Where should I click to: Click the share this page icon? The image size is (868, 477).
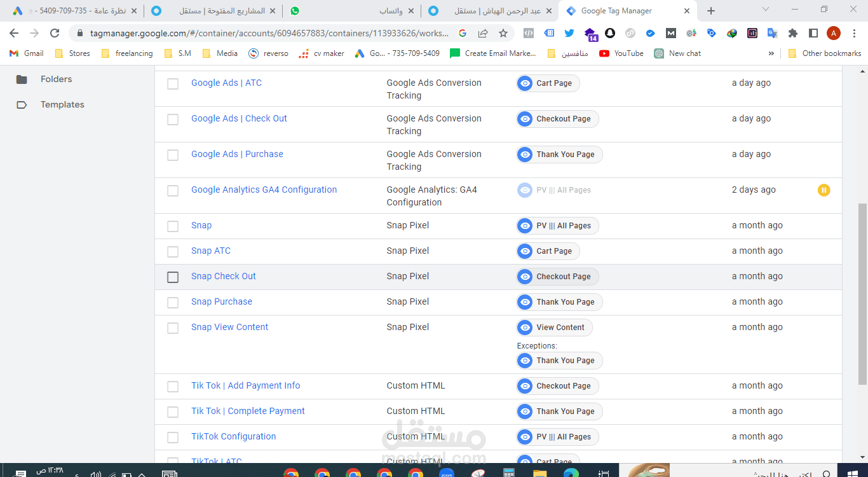tap(483, 33)
